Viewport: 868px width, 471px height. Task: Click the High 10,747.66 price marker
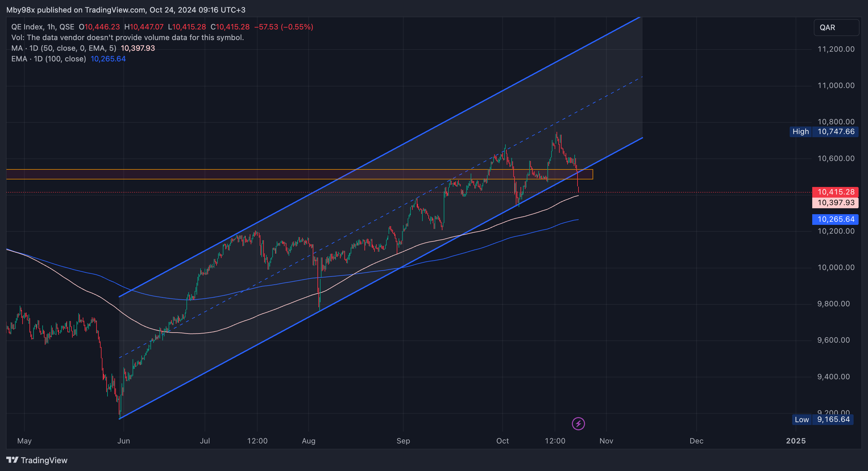(824, 132)
